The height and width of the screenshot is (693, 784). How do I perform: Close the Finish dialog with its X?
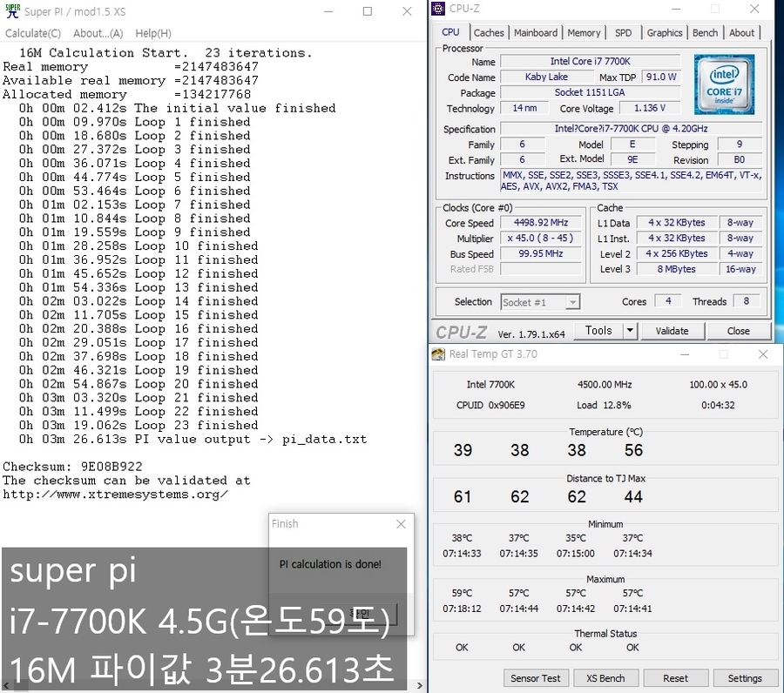point(401,523)
